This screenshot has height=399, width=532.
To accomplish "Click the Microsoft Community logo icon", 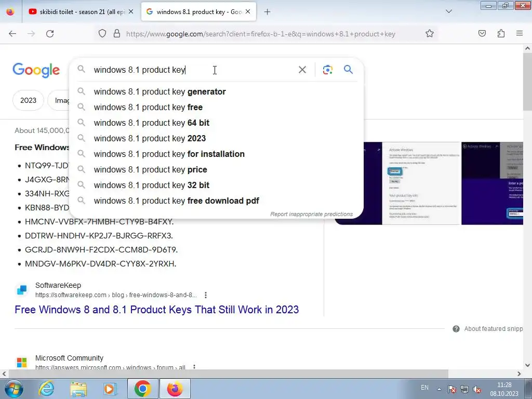I will coord(22,362).
